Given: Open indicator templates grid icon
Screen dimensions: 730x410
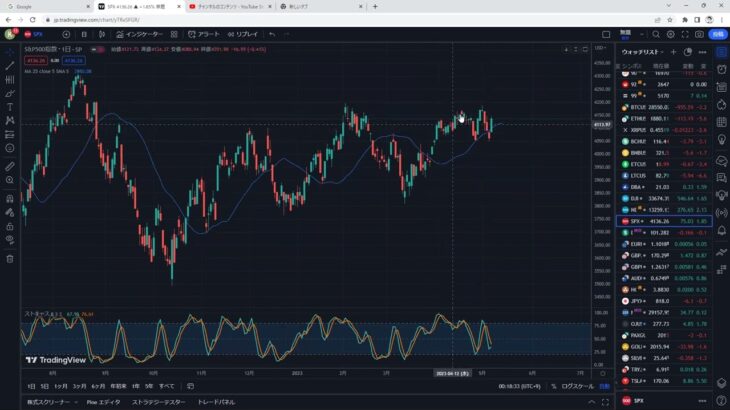Looking at the screenshot, I should point(174,34).
